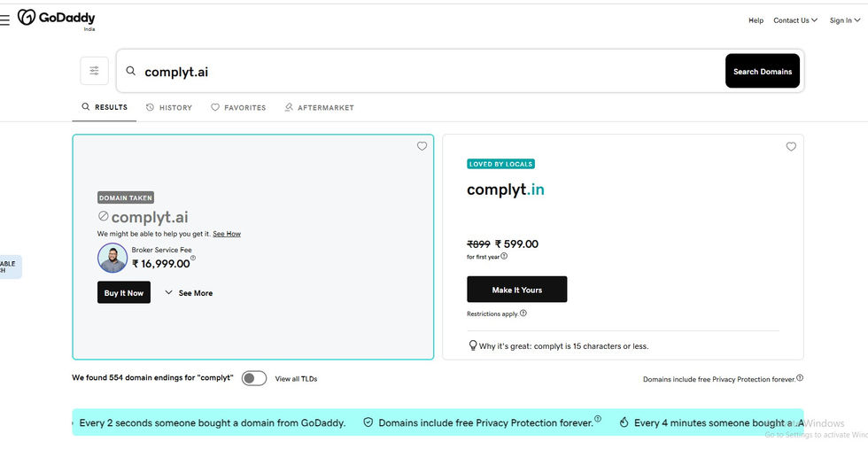The width and height of the screenshot is (868, 449).
Task: Toggle View all TLDs switch
Action: pos(254,378)
